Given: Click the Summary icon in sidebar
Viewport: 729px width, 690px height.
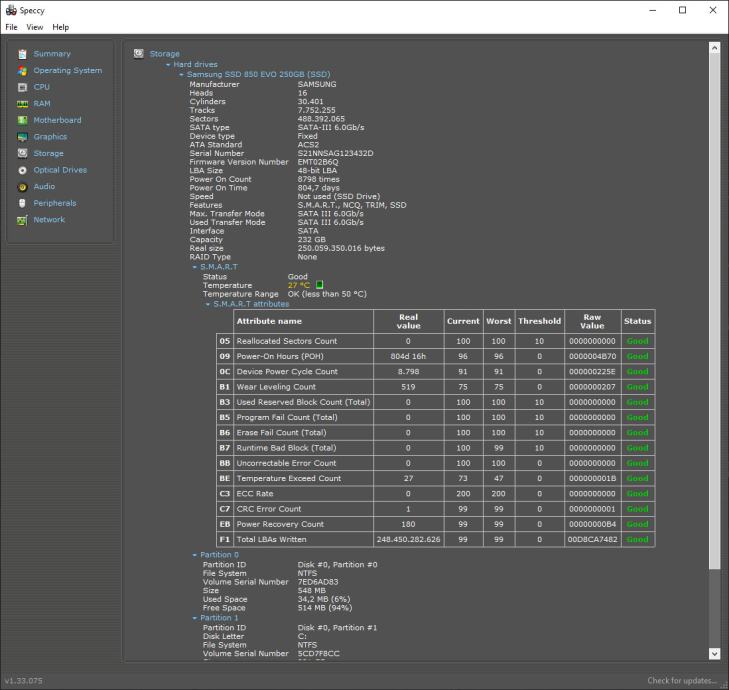Looking at the screenshot, I should coord(22,54).
